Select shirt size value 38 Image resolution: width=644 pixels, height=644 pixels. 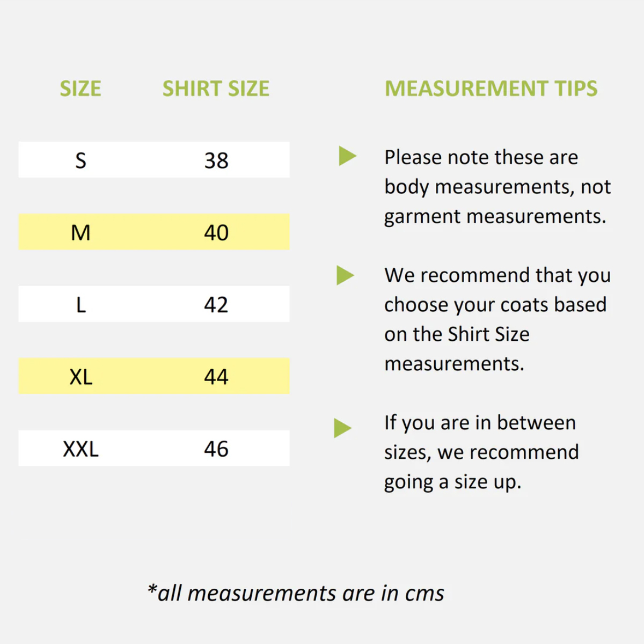[216, 160]
